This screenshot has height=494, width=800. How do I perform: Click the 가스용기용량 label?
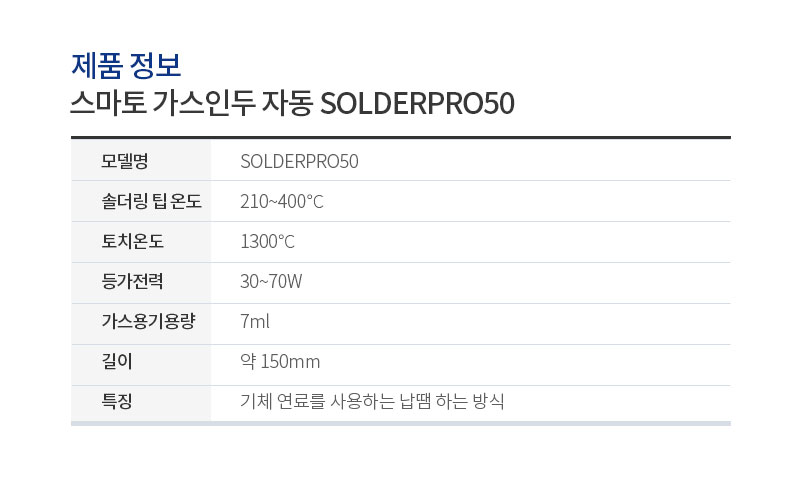[148, 322]
